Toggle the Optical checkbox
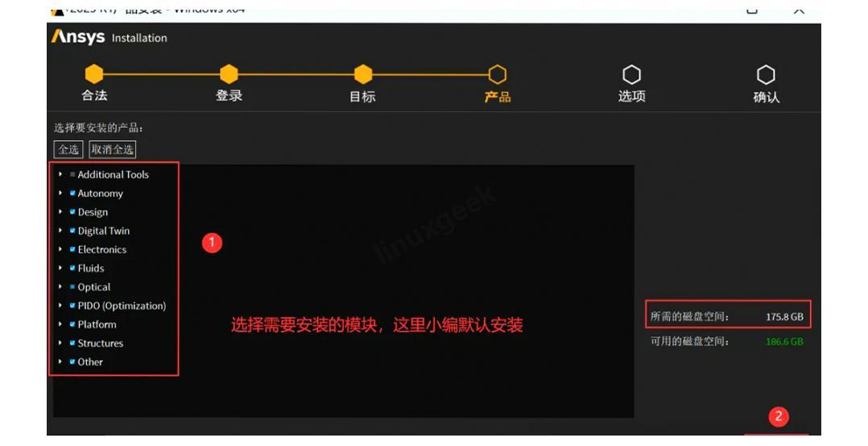This screenshot has height=446, width=868. [72, 287]
